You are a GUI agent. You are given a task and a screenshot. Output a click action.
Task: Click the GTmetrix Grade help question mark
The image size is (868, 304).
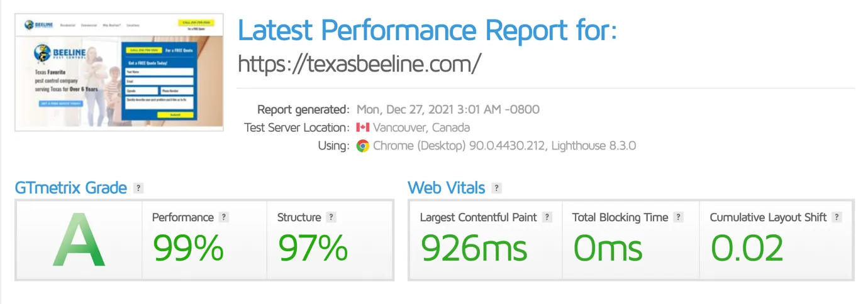[138, 188]
